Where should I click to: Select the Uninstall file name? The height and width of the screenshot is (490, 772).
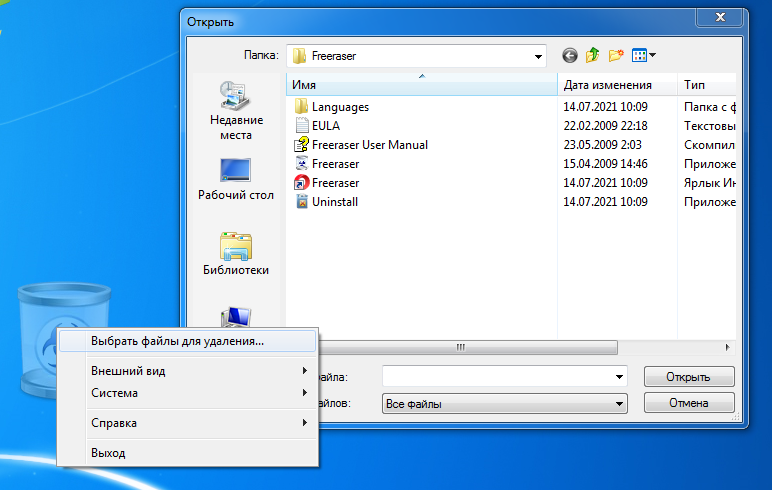pos(335,202)
